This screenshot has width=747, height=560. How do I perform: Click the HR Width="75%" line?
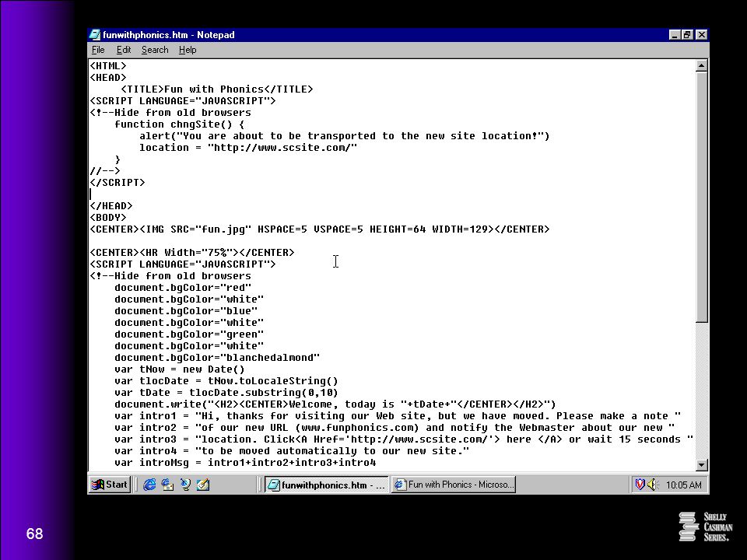point(192,252)
